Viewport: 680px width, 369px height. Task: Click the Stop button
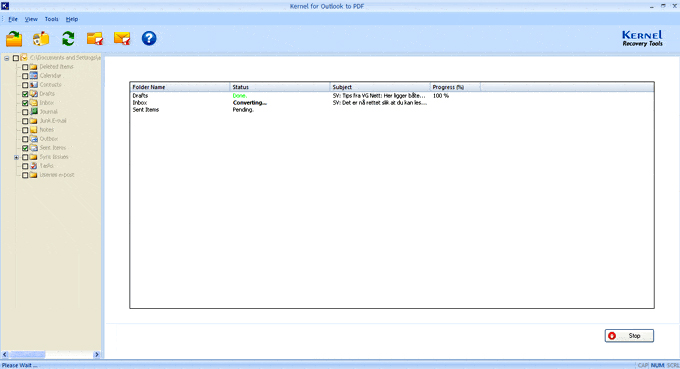point(629,336)
